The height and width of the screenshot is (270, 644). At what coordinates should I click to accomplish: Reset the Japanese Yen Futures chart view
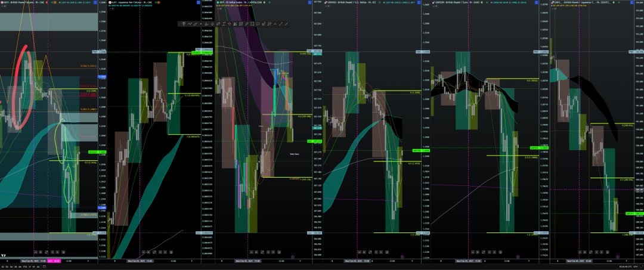point(171,252)
